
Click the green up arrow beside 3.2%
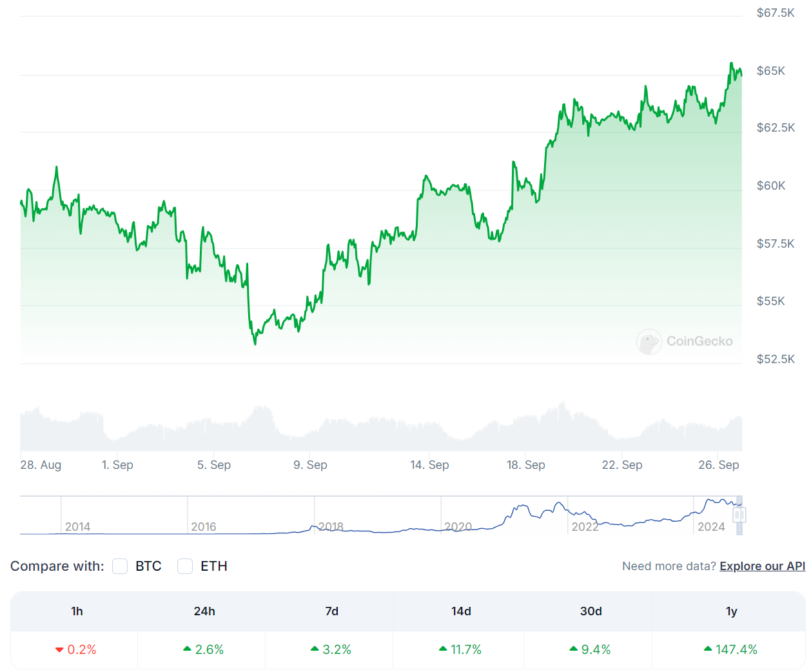tap(315, 649)
